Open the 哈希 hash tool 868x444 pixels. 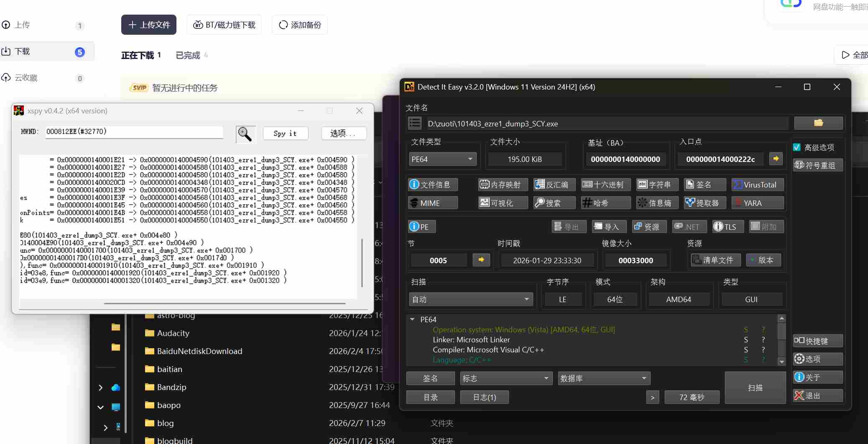[606, 203]
